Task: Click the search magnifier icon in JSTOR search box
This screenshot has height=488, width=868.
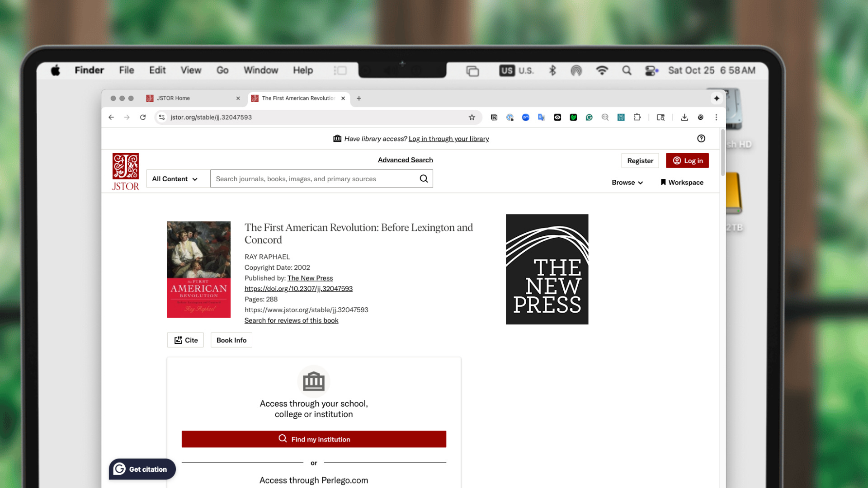Action: 424,178
